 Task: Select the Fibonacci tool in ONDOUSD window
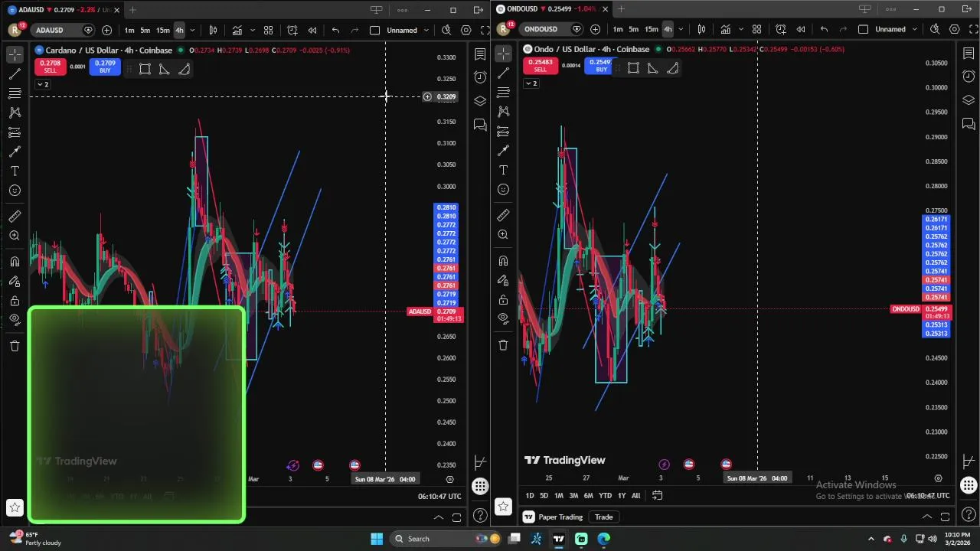[503, 92]
